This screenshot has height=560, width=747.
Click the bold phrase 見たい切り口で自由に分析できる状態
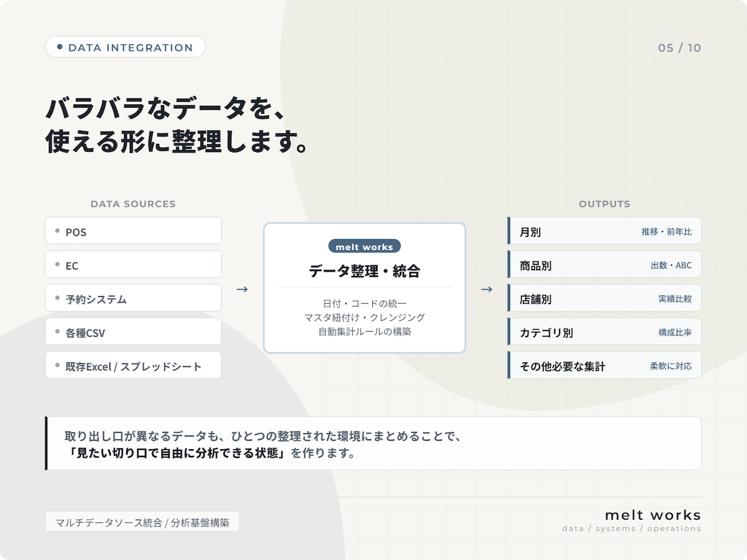[x=177, y=454]
